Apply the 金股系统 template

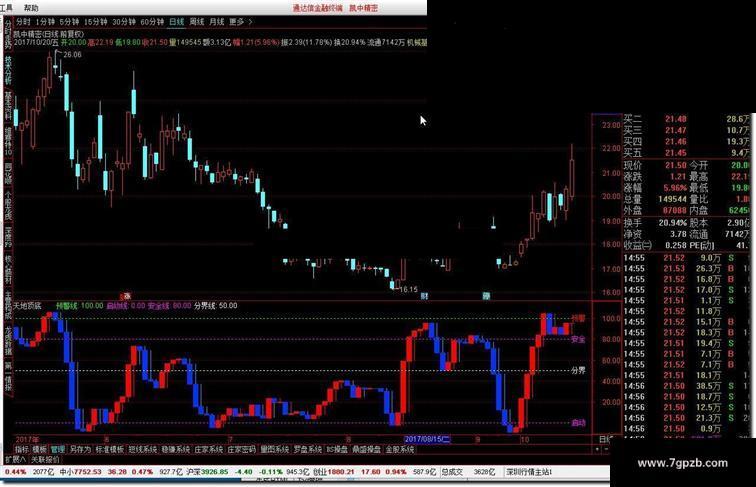coord(400,449)
